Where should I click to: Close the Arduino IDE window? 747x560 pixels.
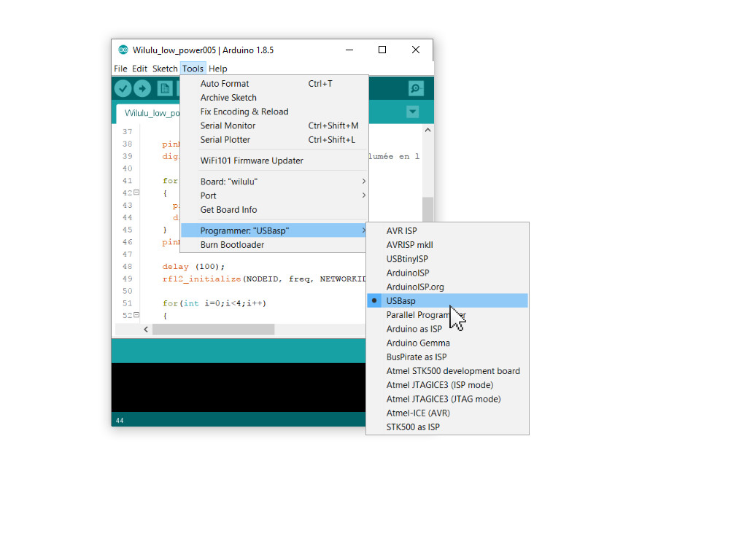pos(415,50)
